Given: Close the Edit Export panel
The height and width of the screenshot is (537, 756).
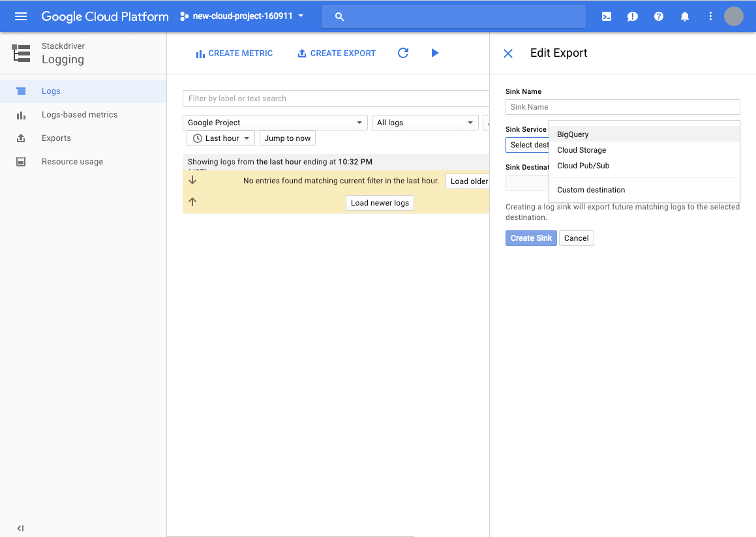Looking at the screenshot, I should pyautogui.click(x=508, y=54).
